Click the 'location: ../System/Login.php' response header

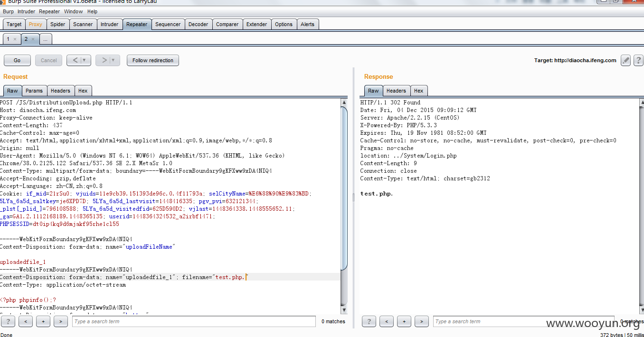[x=408, y=156]
